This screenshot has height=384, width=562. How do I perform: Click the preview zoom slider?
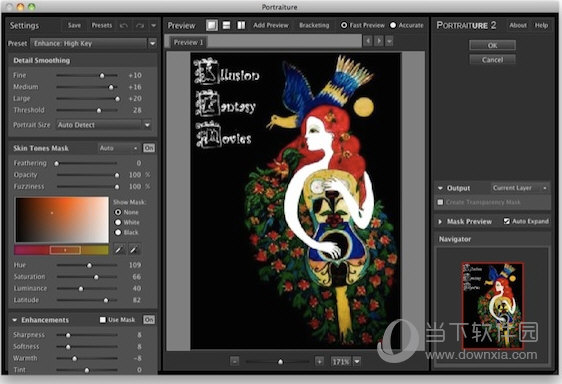(277, 362)
